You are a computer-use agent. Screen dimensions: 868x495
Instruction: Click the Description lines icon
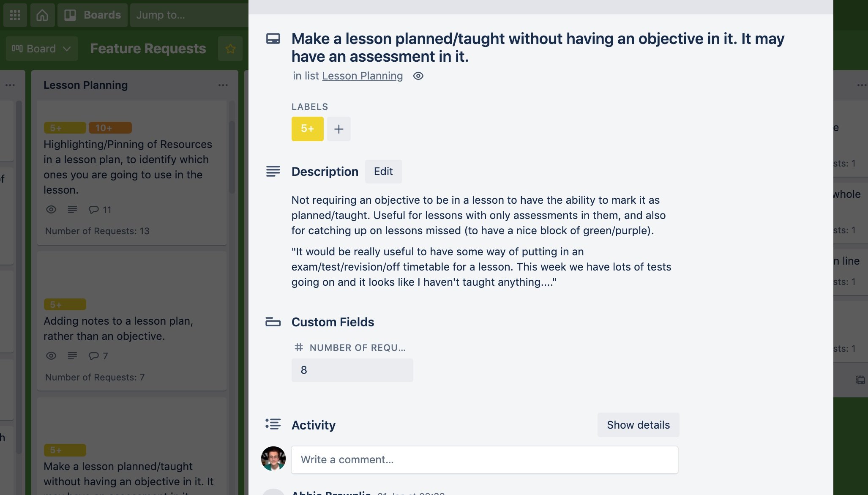273,171
